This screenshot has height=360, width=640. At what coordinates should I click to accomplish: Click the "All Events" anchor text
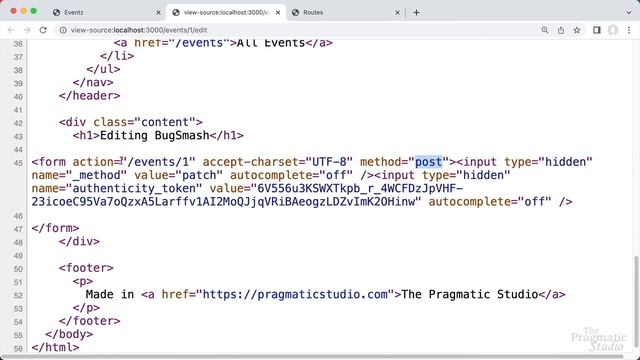[x=271, y=42]
